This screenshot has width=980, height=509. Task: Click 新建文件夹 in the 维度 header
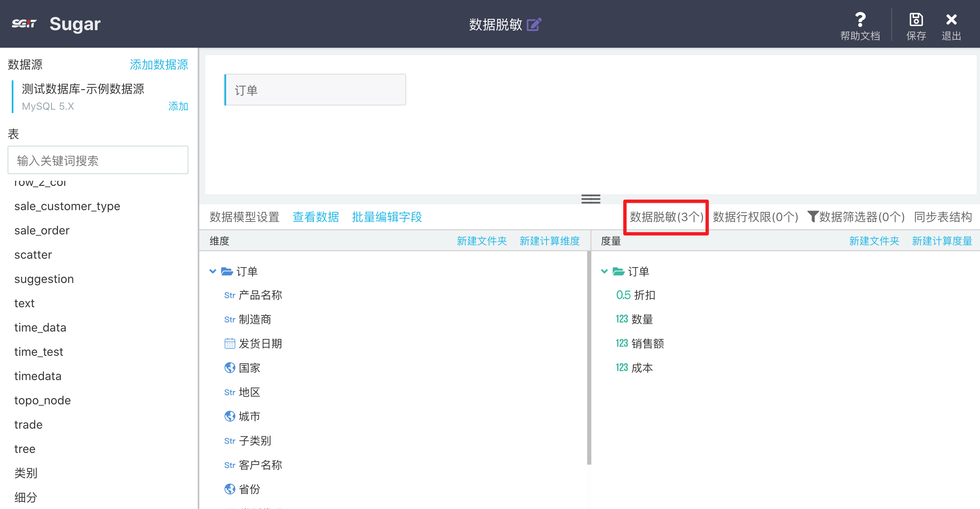click(x=482, y=241)
